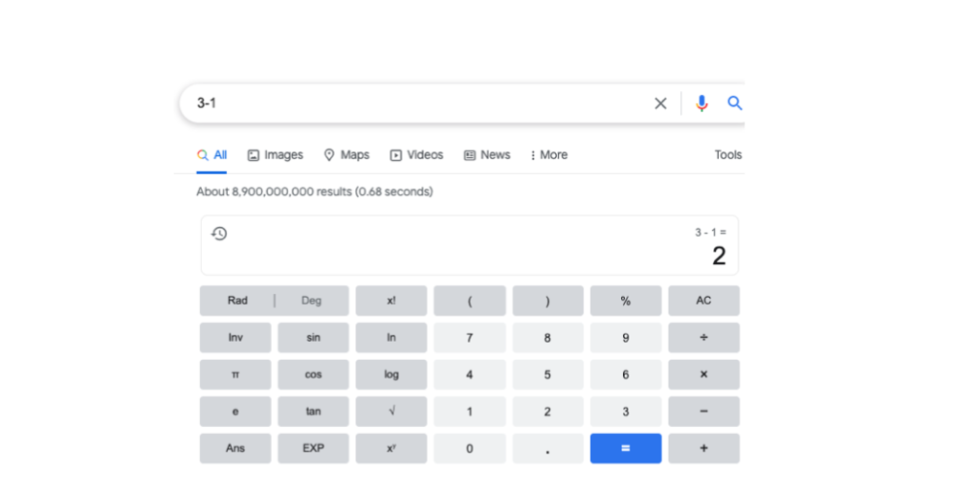This screenshot has width=980, height=495.
Task: Start voice search with the microphone icon
Action: (x=702, y=103)
